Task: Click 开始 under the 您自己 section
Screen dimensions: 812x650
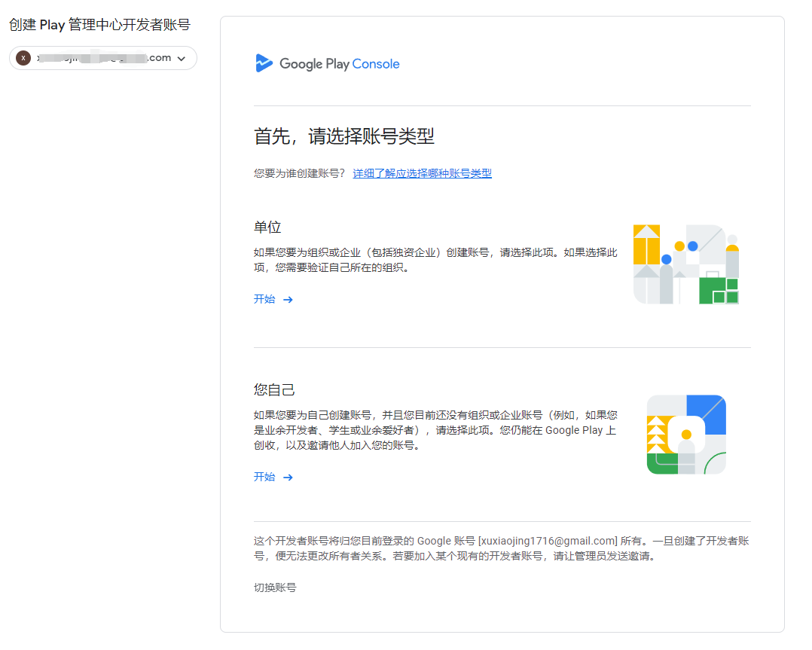Action: click(264, 477)
